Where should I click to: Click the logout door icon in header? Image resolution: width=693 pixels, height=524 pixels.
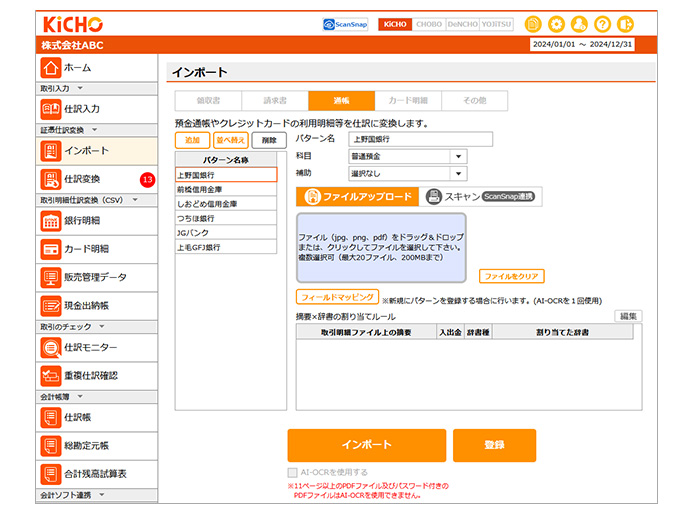(626, 24)
